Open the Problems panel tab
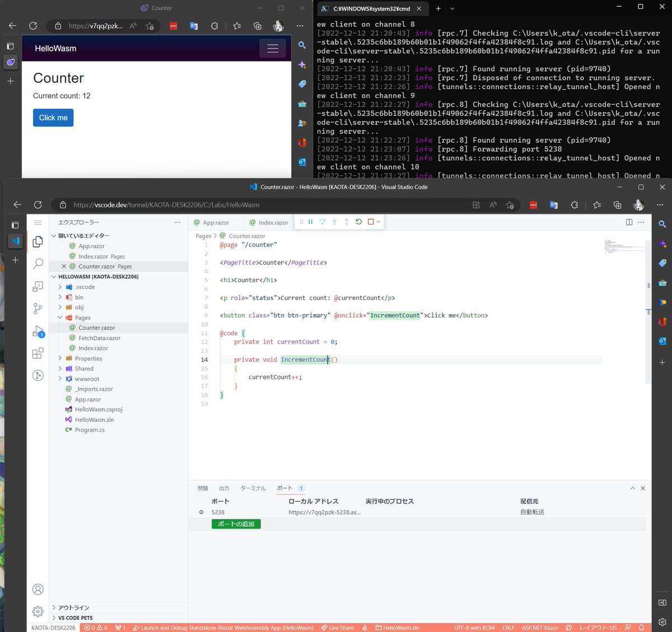 pos(203,488)
